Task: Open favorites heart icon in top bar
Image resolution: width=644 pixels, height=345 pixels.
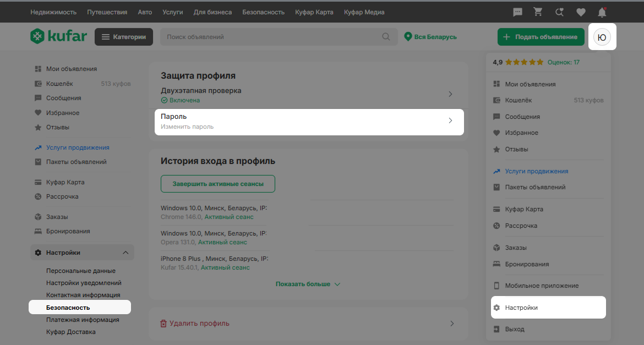Action: 581,12
